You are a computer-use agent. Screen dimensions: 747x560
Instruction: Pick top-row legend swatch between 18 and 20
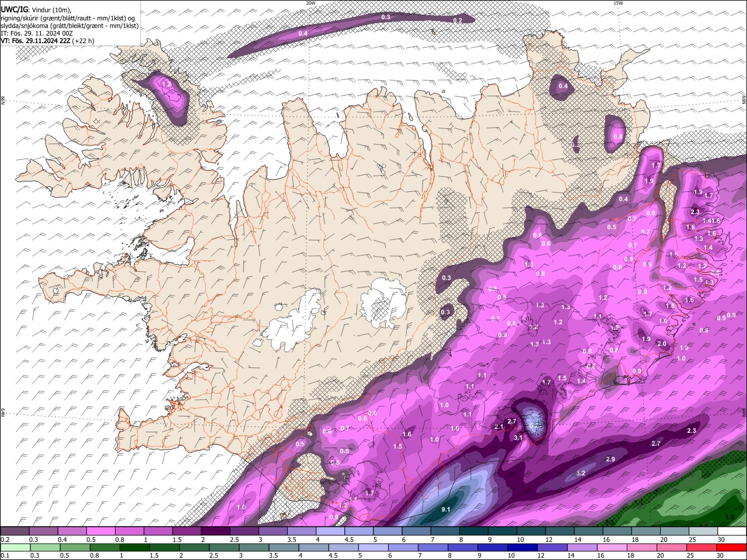(645, 531)
